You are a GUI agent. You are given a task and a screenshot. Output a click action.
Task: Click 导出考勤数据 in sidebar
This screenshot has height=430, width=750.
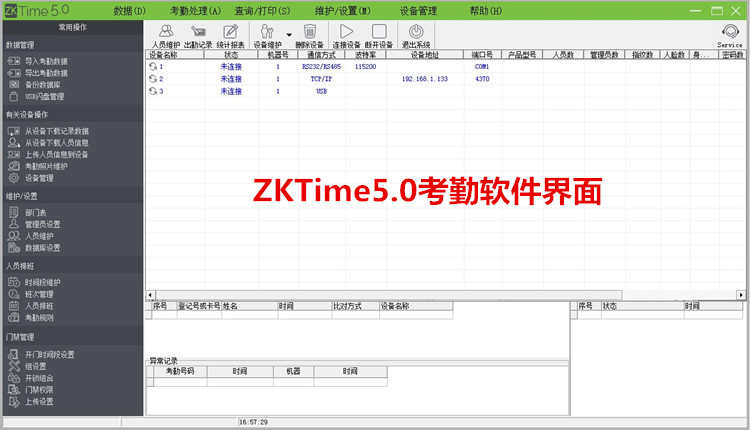point(38,73)
